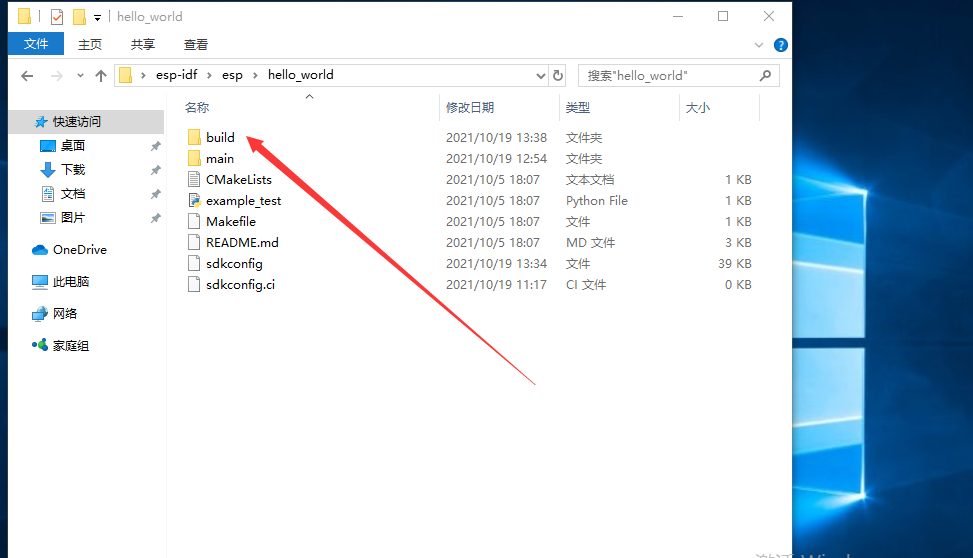Open the address bar history dropdown

(x=540, y=76)
